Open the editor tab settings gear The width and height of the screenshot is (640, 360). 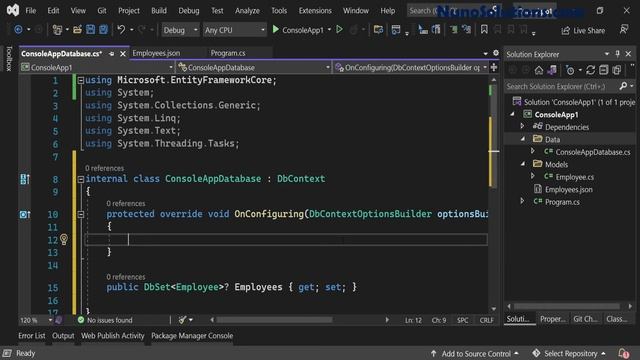click(496, 53)
